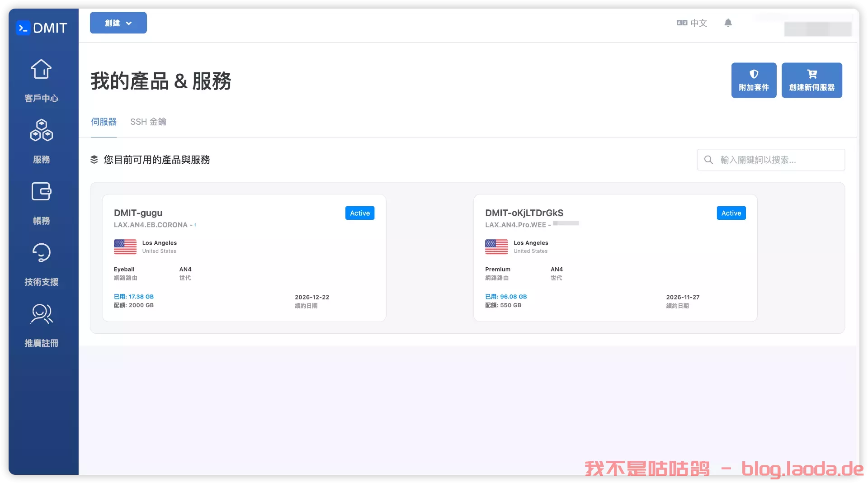
Task: Select the 服務 services icon in sidebar
Action: coord(41,130)
